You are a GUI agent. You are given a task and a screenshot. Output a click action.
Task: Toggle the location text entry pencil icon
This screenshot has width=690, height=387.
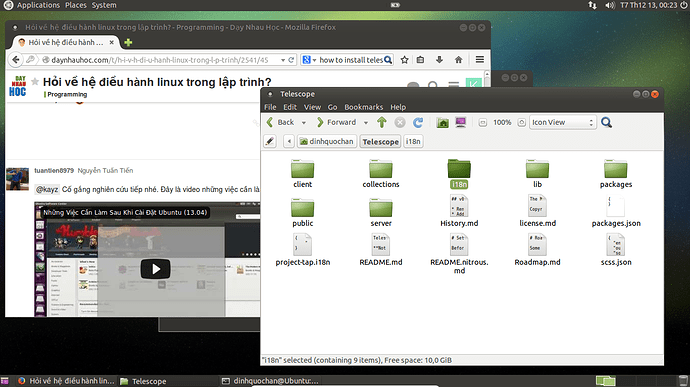[270, 141]
